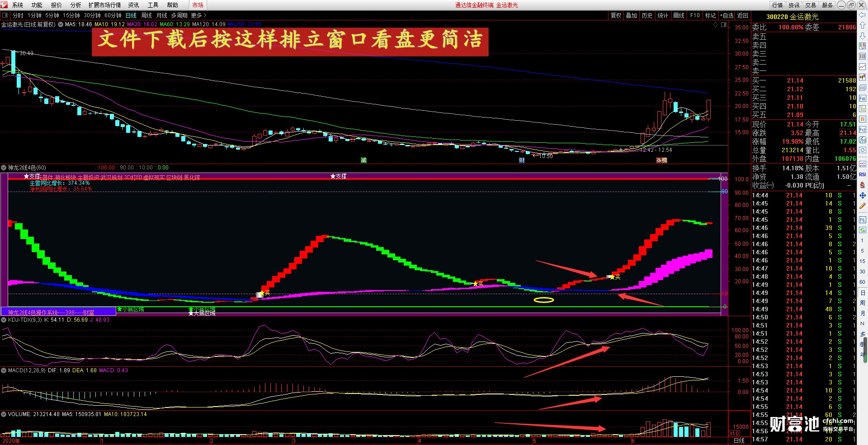Click the up arrow icon for previous stock
The height and width of the screenshot is (445, 868).
tap(862, 25)
